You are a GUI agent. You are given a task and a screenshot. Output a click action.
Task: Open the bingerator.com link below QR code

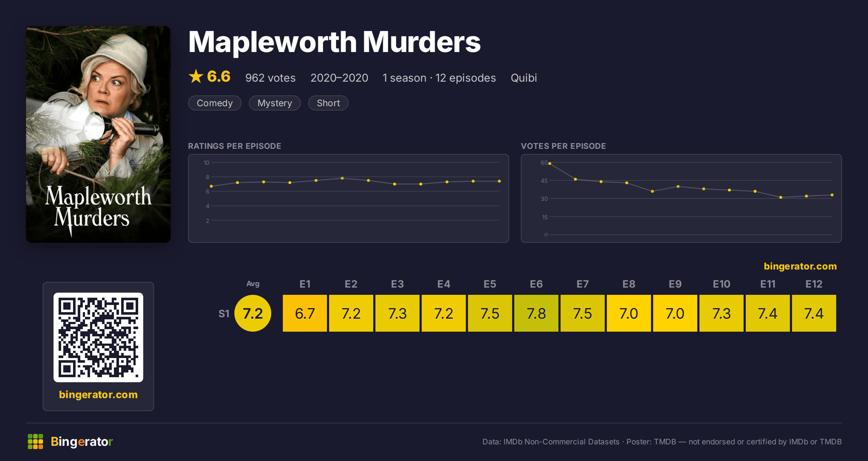(x=98, y=395)
